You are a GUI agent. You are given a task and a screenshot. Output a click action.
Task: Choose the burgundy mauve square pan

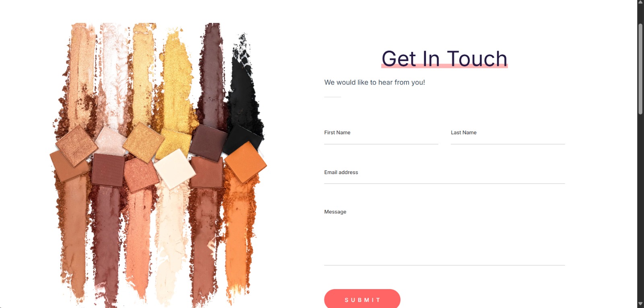[x=108, y=170]
